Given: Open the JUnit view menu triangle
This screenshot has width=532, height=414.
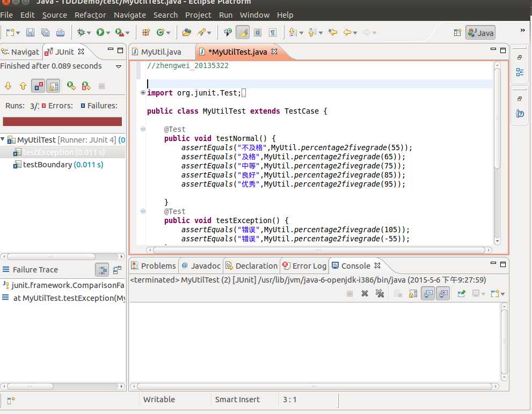Looking at the screenshot, I should [119, 66].
